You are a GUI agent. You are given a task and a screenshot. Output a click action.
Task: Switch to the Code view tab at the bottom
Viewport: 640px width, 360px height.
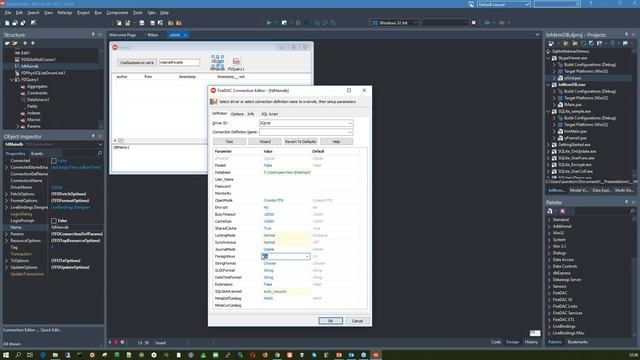tap(496, 342)
